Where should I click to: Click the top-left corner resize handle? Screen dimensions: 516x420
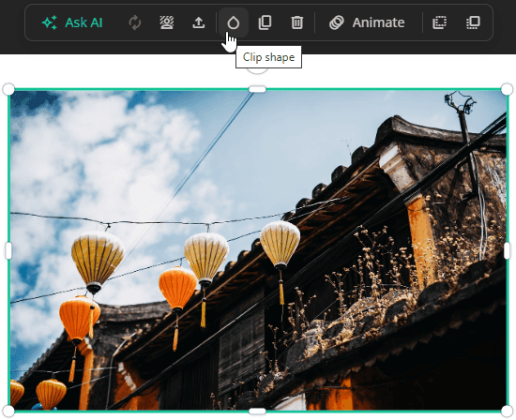click(x=8, y=89)
